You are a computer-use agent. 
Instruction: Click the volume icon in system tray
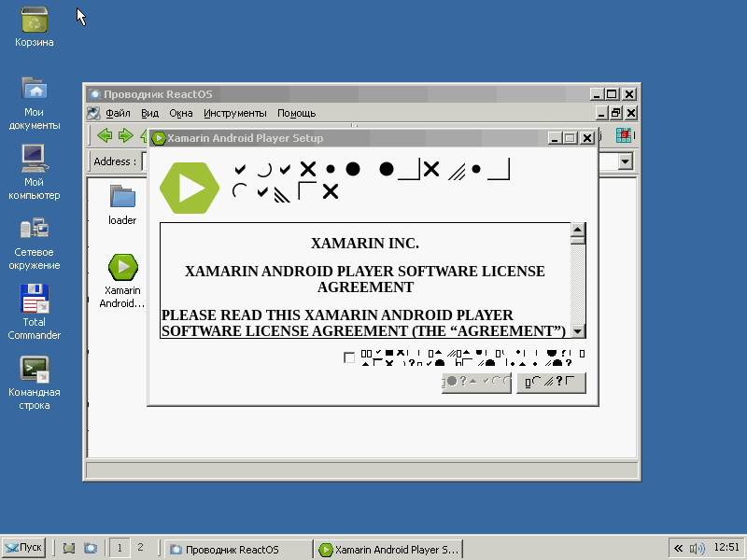[x=697, y=549]
